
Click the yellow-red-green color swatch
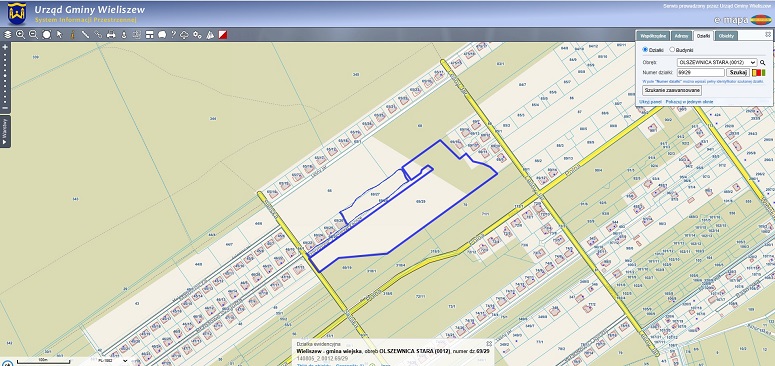(758, 73)
